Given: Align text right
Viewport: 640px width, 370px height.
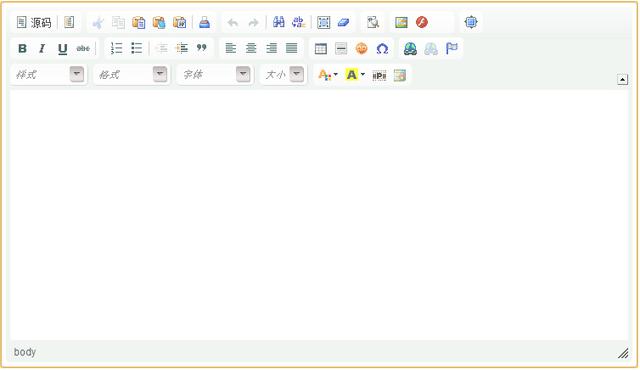Looking at the screenshot, I should point(271,49).
